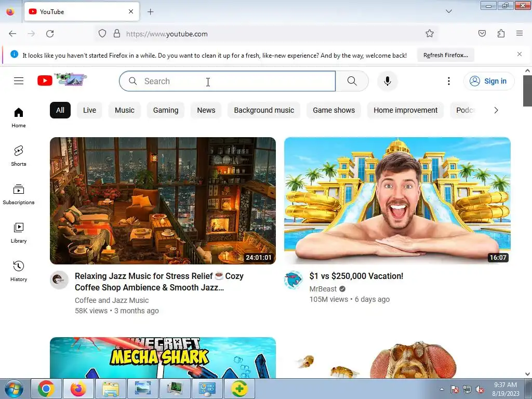The width and height of the screenshot is (532, 399).
Task: Open Subscriptions in the sidebar
Action: point(19,194)
